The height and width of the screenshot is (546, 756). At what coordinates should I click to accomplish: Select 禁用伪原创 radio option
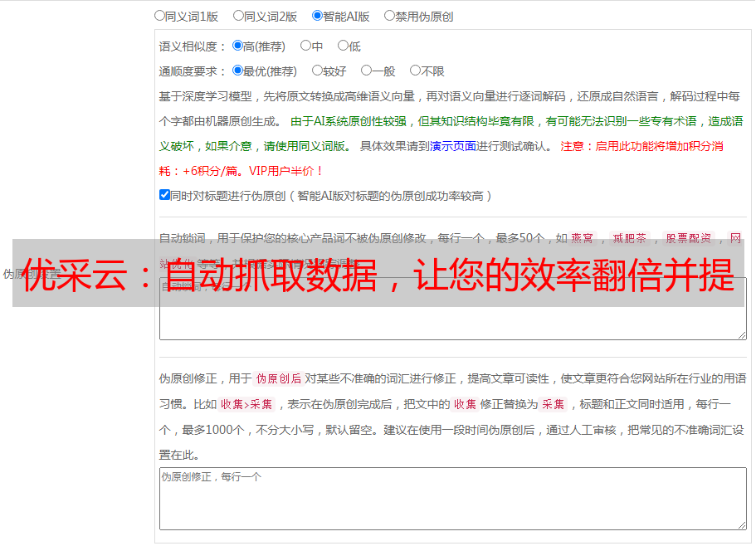[389, 16]
